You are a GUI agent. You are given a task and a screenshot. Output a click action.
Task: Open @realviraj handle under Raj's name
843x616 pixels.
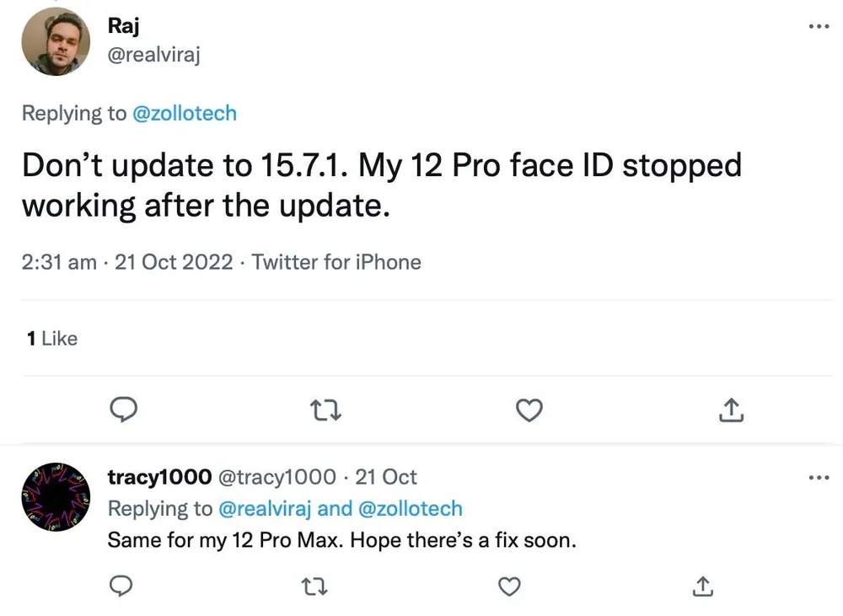pos(153,54)
